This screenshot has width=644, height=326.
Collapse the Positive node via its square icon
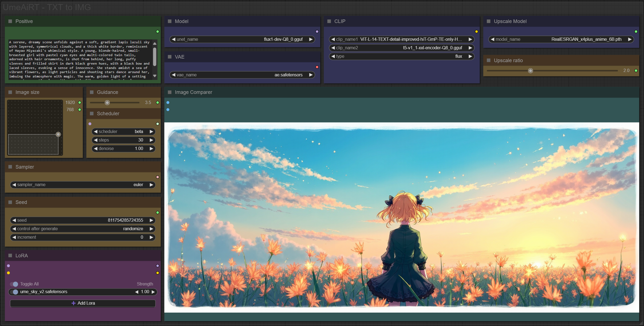[x=10, y=21]
